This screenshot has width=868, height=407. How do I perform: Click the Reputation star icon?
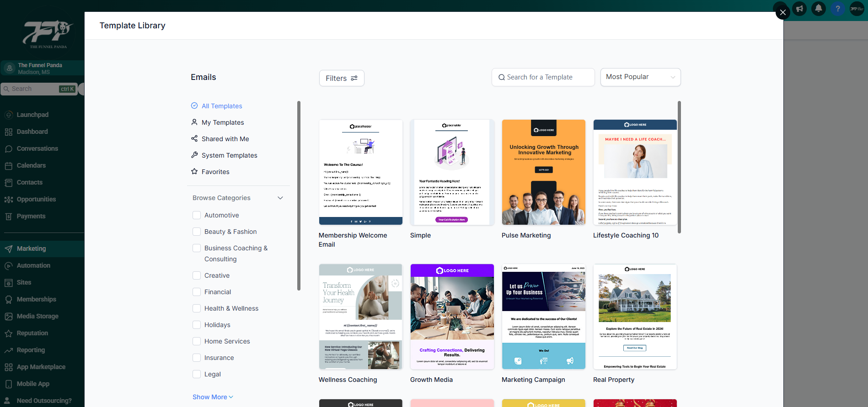(9, 333)
